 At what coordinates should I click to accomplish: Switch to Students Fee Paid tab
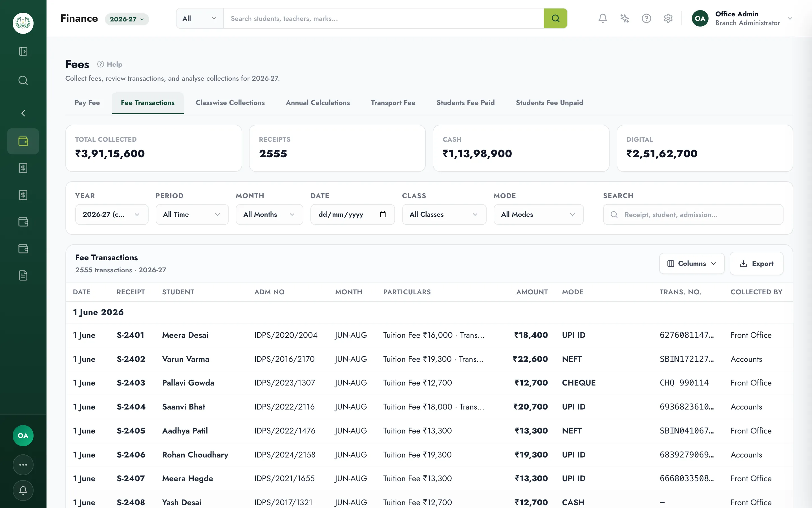pos(465,103)
